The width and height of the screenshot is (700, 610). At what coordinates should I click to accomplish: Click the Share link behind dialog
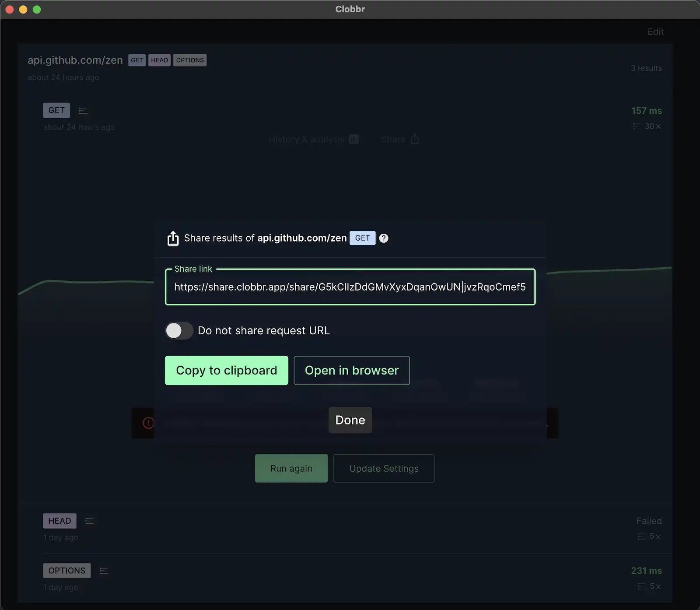coord(400,139)
